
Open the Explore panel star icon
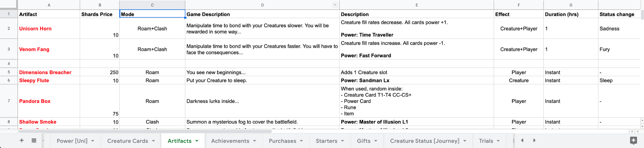633,140
